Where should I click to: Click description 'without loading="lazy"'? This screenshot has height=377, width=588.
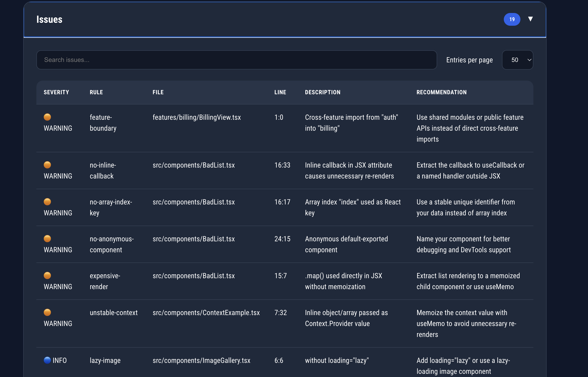[x=337, y=360]
